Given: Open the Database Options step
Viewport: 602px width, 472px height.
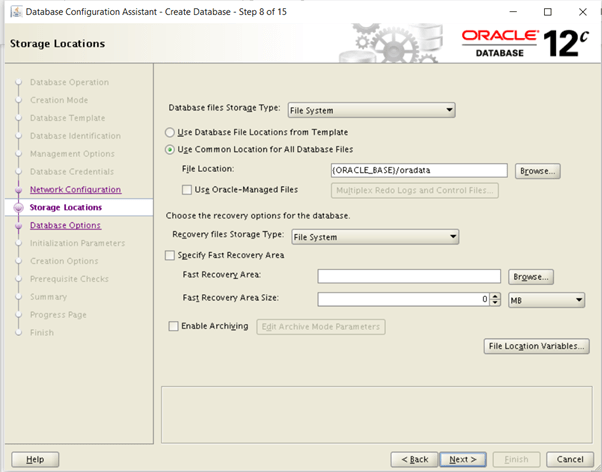Looking at the screenshot, I should (x=65, y=225).
